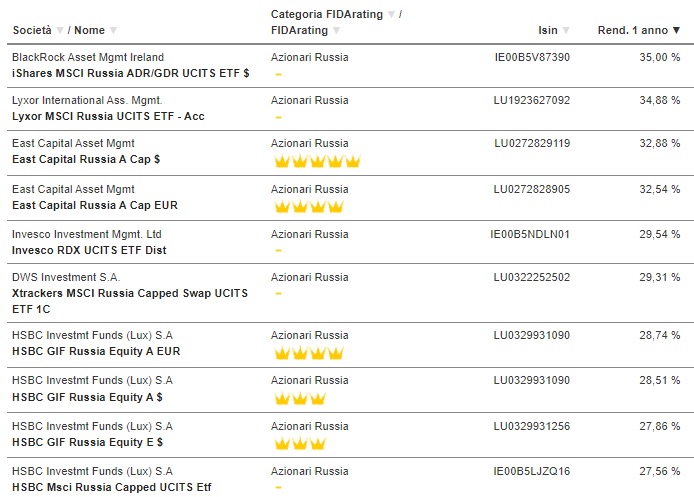The width and height of the screenshot is (694, 497).
Task: Open HSBC GIF Russia Equity E $
Action: point(87,442)
